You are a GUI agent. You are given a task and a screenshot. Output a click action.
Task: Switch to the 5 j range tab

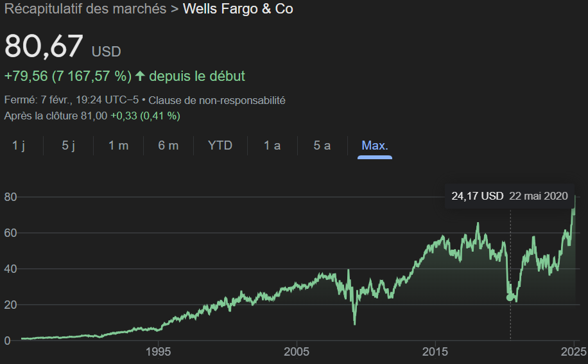(x=69, y=146)
